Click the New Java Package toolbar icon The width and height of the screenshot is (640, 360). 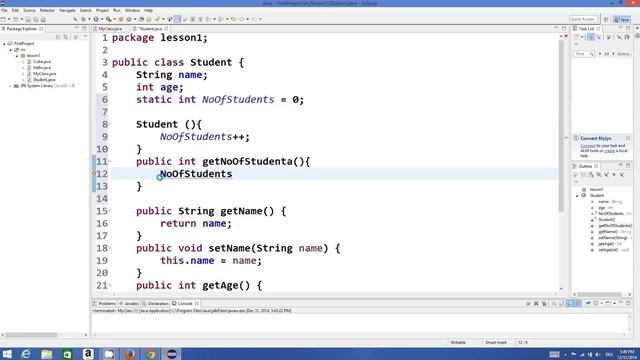tap(121, 19)
